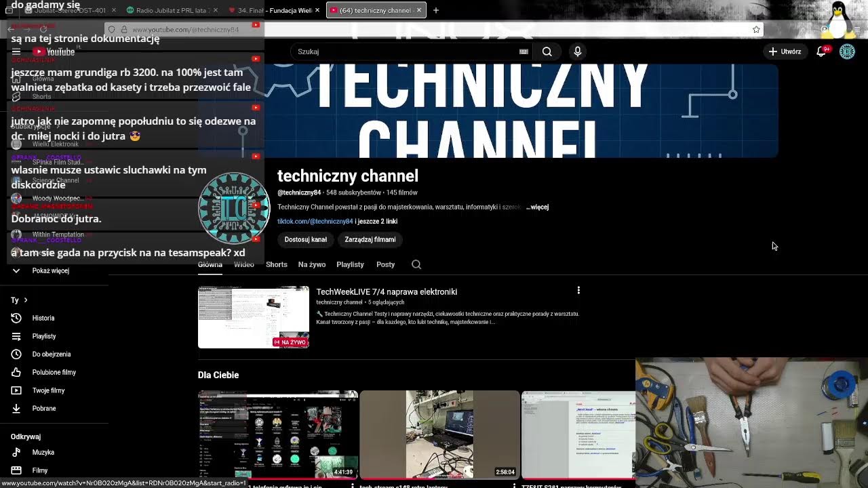
Task: Click techniczny channel link under video title
Action: tap(339, 302)
